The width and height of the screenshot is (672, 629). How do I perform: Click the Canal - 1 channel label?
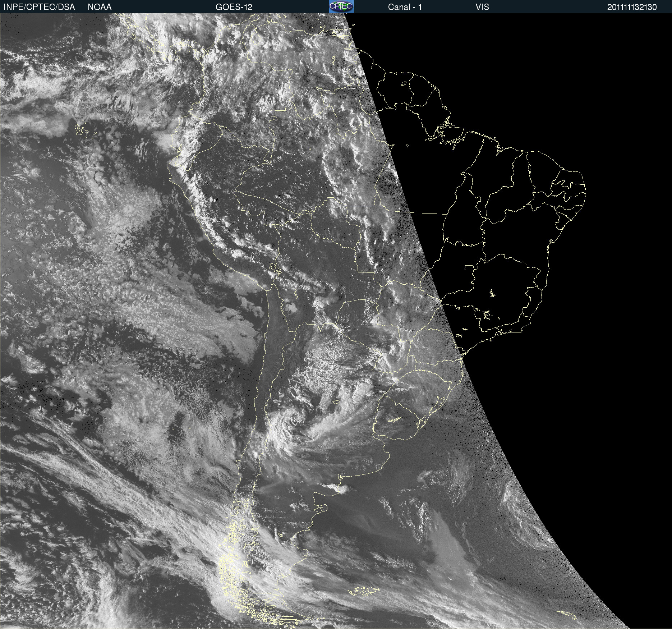405,7
